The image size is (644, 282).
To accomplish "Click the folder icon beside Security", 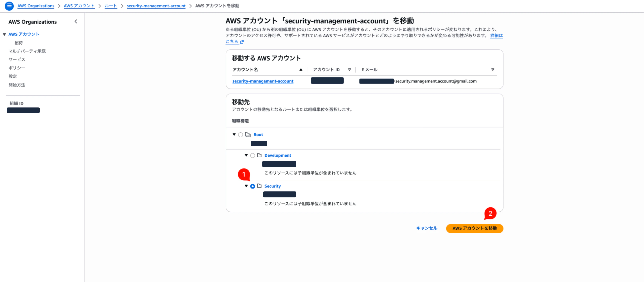I will (x=260, y=186).
